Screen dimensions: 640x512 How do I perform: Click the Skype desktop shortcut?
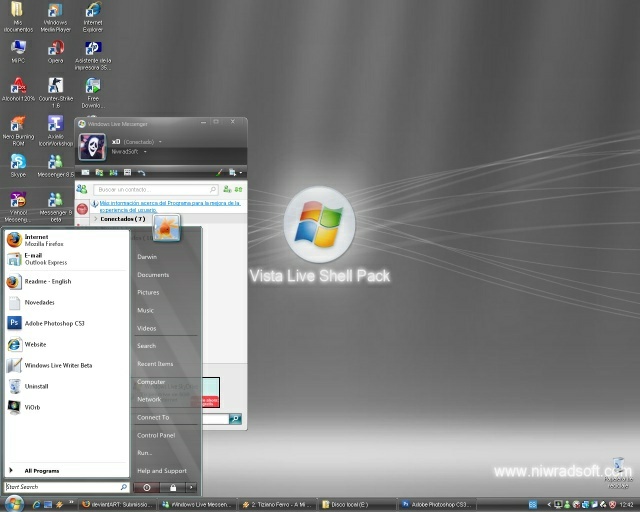tap(18, 166)
